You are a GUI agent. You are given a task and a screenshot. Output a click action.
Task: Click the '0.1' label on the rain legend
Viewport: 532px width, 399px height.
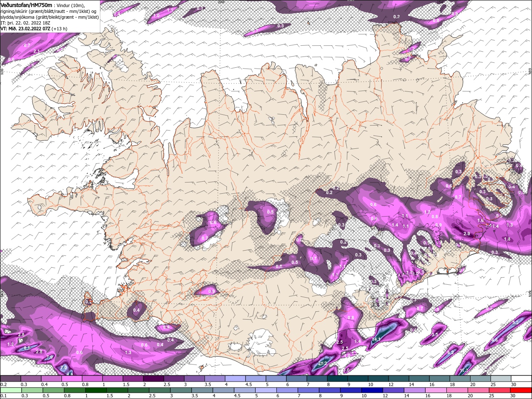click(x=3, y=396)
